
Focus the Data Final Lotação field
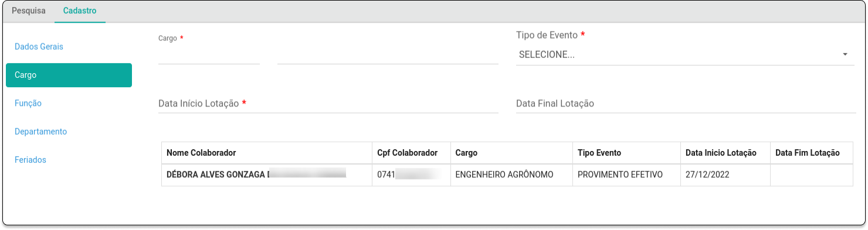686,104
